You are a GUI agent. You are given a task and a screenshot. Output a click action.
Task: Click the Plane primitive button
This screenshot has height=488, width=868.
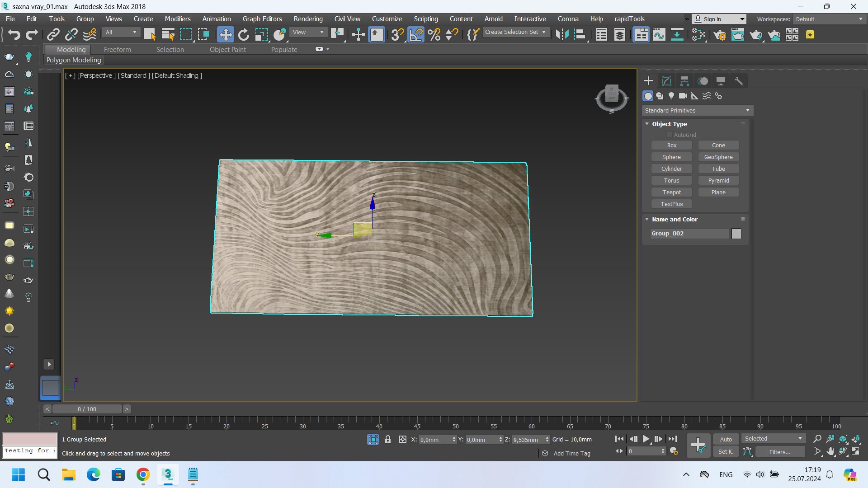click(718, 192)
